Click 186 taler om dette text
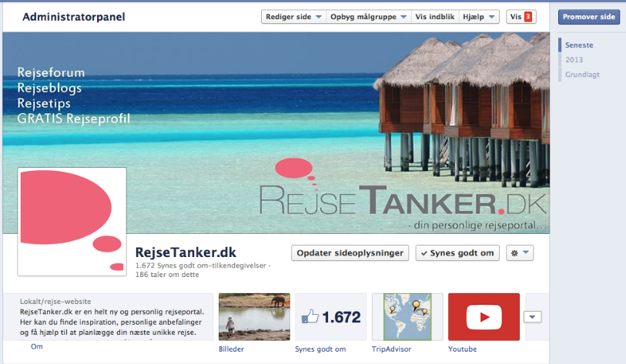The width and height of the screenshot is (626, 364). pos(167,275)
